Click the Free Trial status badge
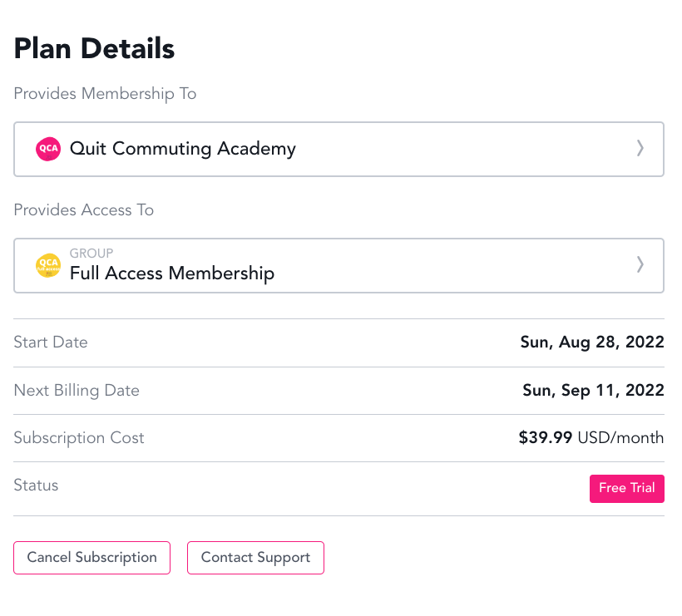 point(626,488)
